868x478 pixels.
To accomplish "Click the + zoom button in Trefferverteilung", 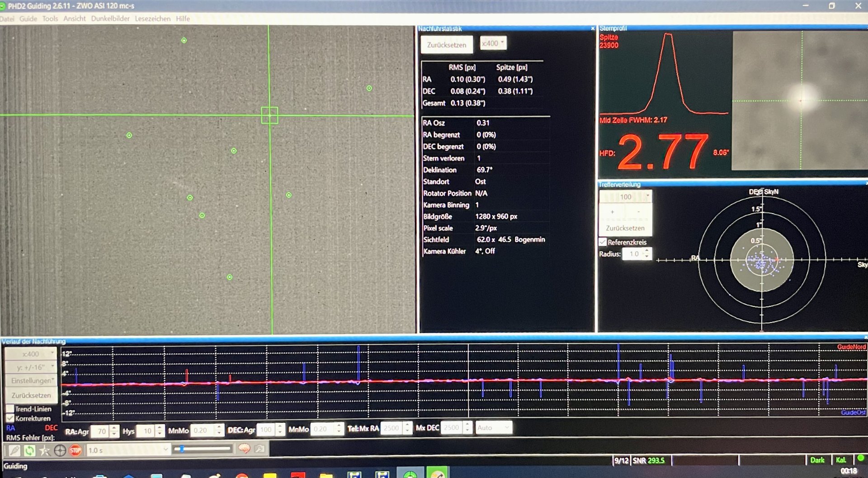I will point(613,212).
